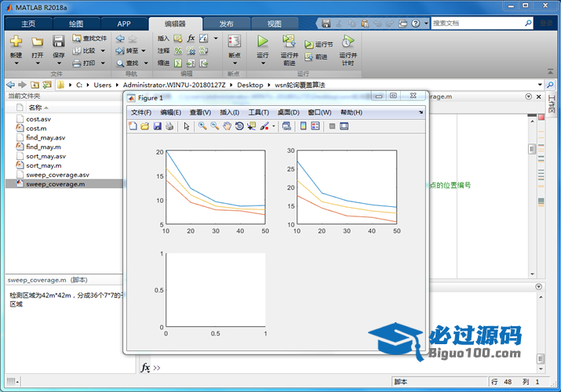Viewport: 561px width, 392px height.
Task: Toggle the Figure 1 Zoom Out tool
Action: [215, 126]
